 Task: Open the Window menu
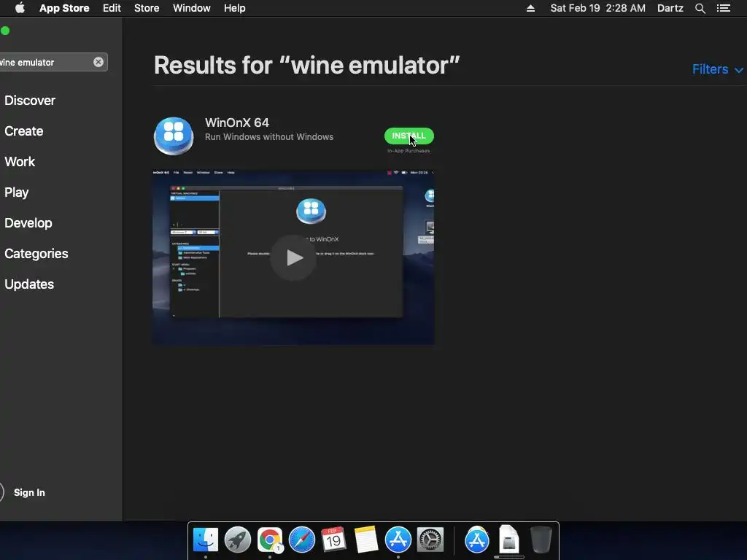point(192,8)
